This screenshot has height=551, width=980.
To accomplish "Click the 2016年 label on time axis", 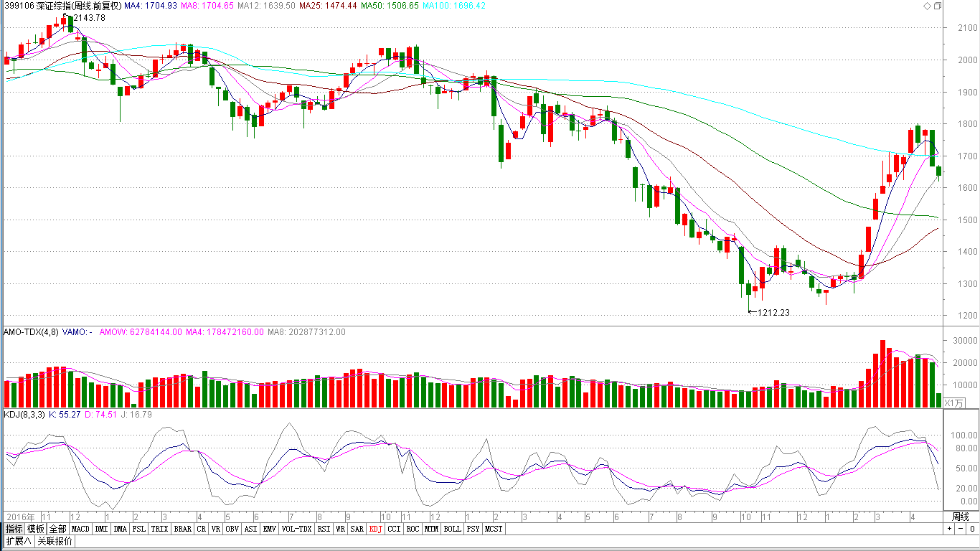I will [21, 517].
